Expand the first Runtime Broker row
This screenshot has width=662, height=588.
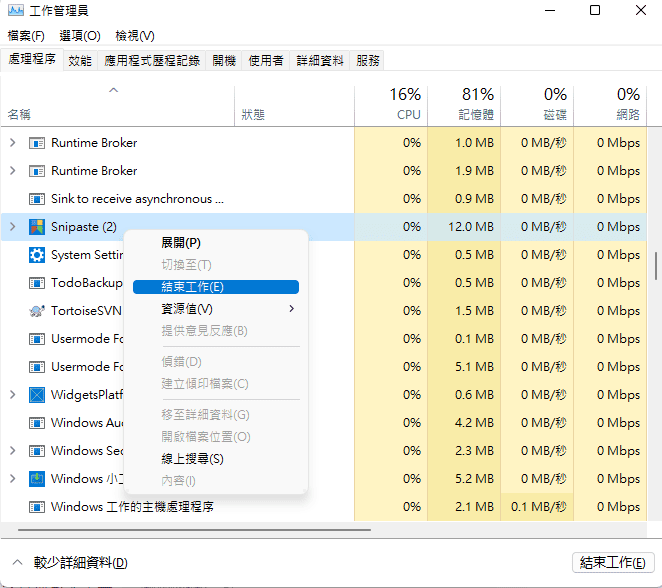click(x=13, y=143)
